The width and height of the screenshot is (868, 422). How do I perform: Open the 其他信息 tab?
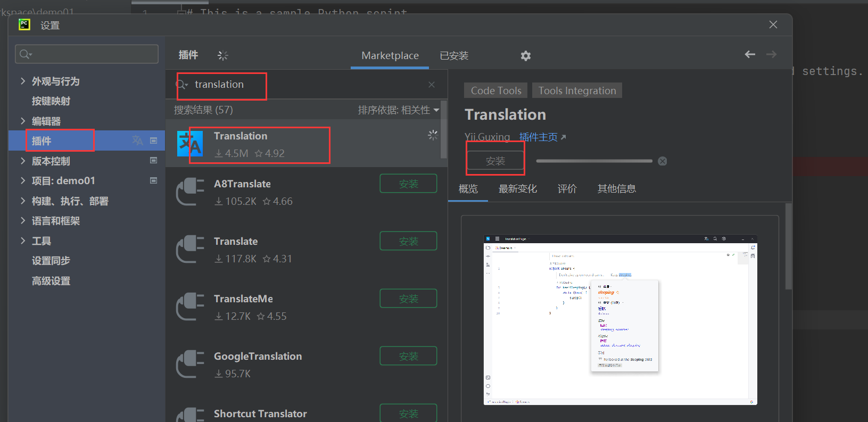coord(616,189)
